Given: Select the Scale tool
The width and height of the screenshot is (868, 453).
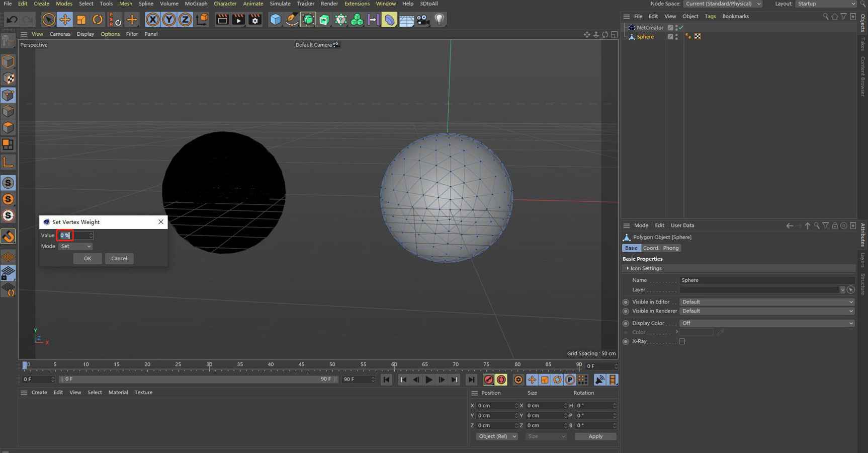Looking at the screenshot, I should (x=81, y=20).
